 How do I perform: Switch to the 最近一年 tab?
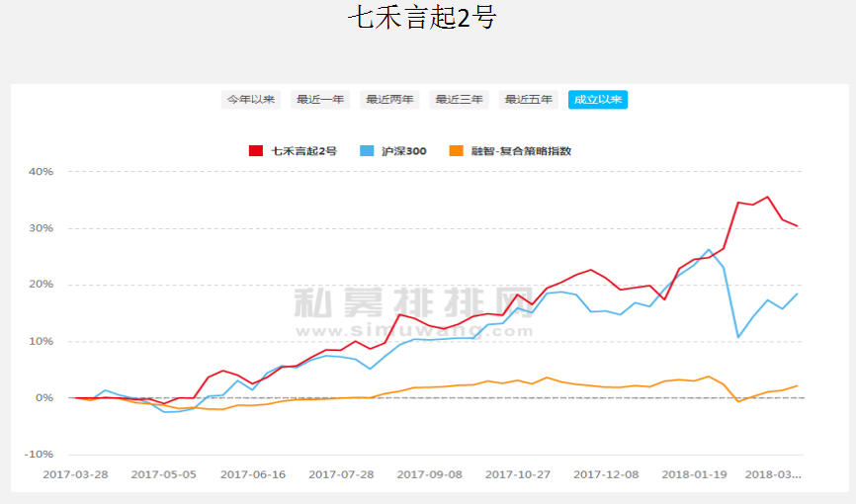pyautogui.click(x=320, y=100)
